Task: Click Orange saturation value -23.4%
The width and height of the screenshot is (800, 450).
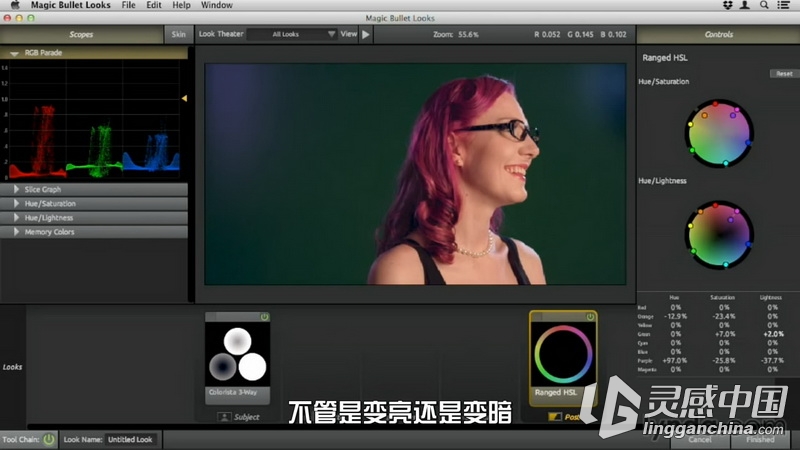Action: [x=724, y=316]
